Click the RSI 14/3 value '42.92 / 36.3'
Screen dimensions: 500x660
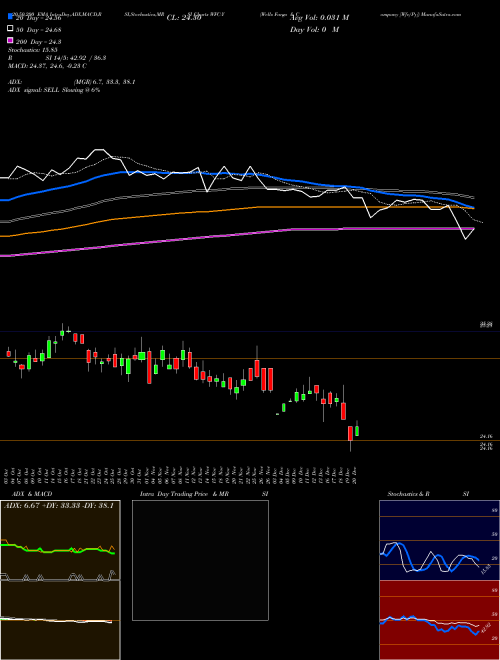tap(89, 58)
